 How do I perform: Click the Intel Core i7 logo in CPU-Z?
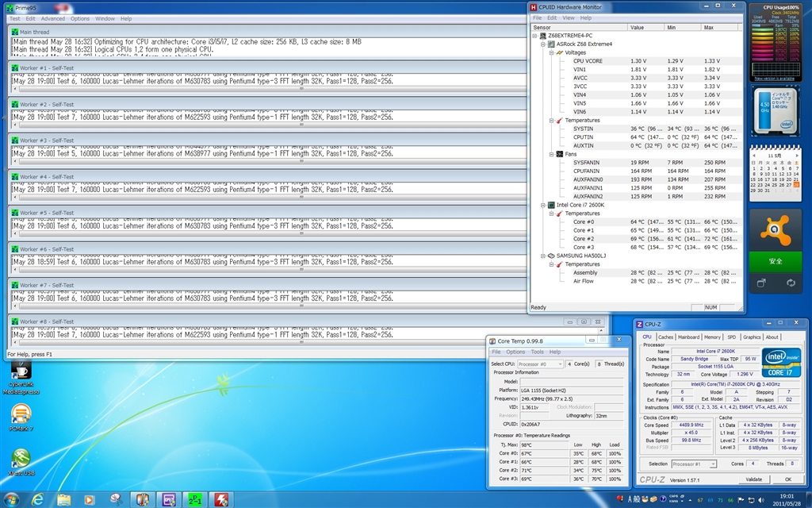780,362
